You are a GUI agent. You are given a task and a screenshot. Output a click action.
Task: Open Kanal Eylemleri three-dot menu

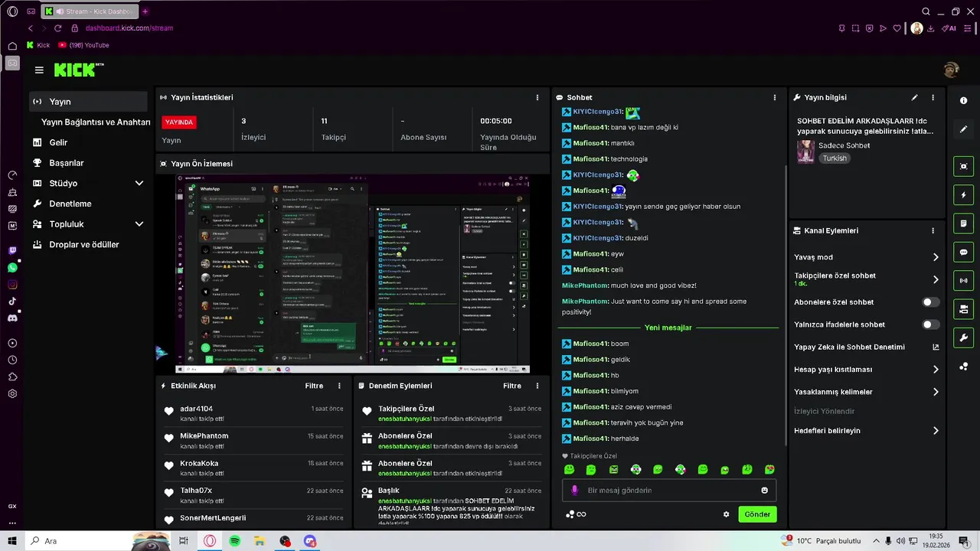pos(933,230)
